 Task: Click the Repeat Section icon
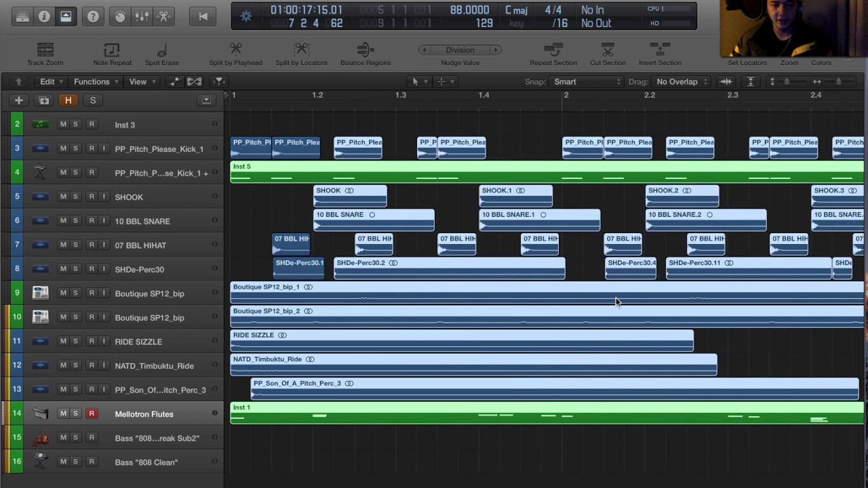[553, 49]
